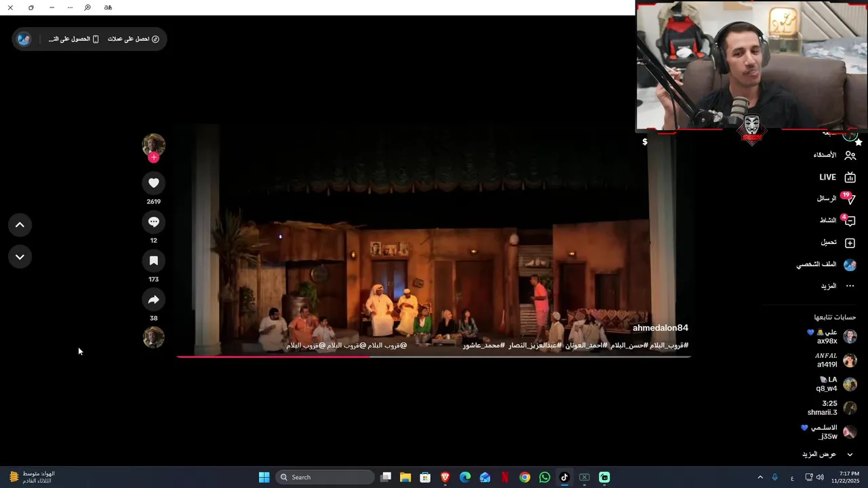This screenshot has height=488, width=868.
Task: Open followed account shmarii.3
Action: 832,408
